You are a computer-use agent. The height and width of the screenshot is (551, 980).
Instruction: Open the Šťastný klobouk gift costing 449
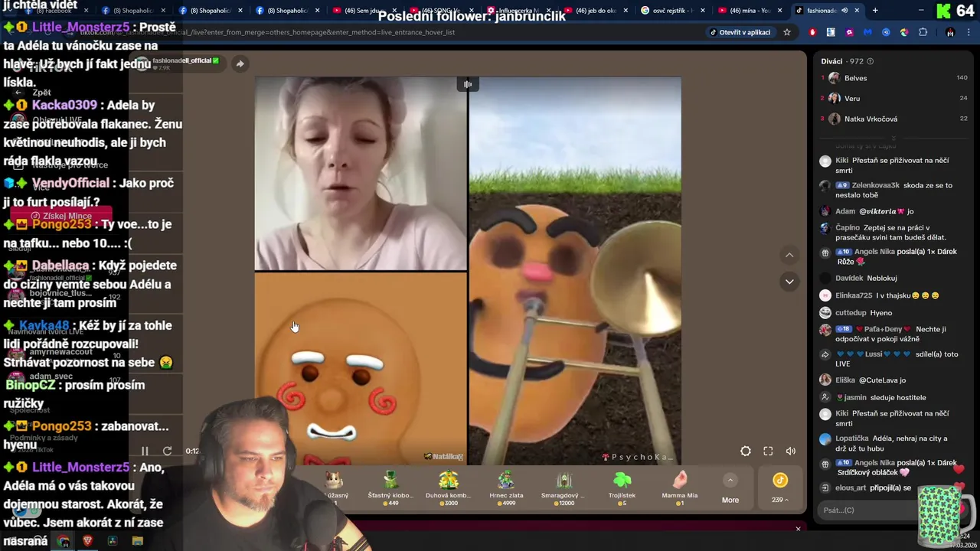tap(390, 487)
